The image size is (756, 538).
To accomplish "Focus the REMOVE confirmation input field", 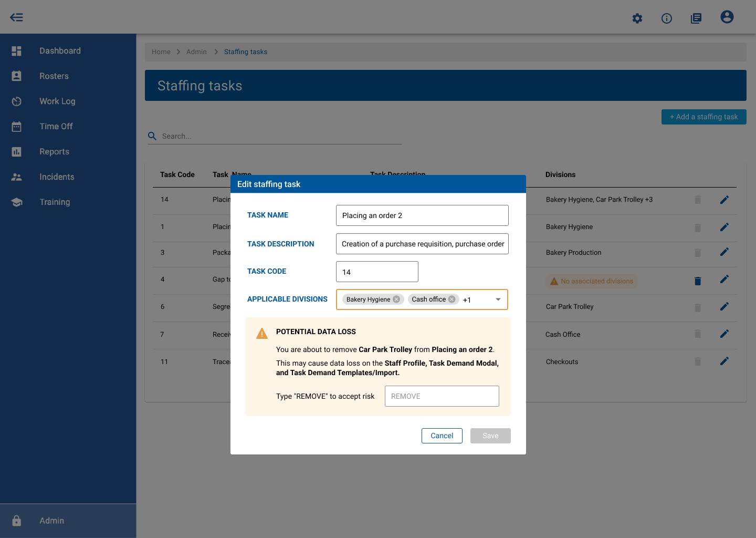I will (x=442, y=396).
